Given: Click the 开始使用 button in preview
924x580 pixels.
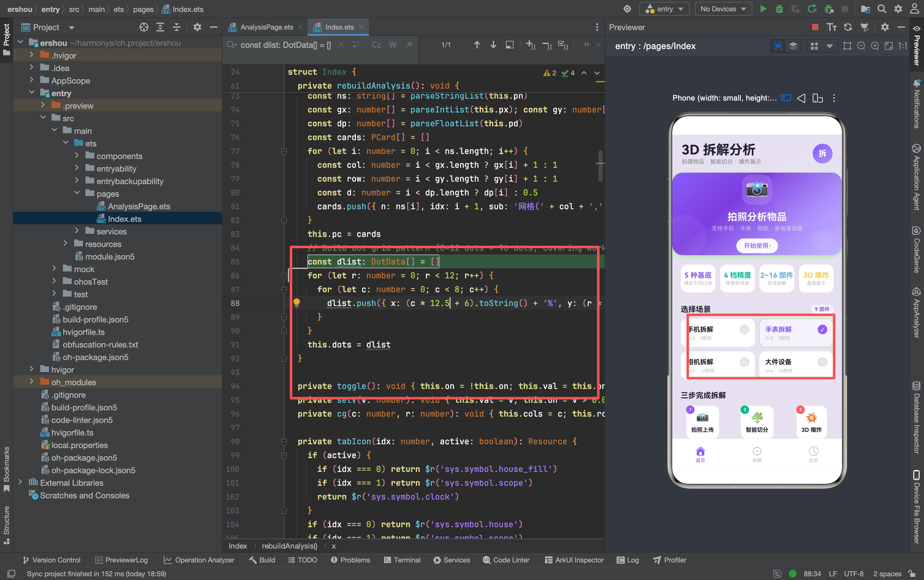Looking at the screenshot, I should point(757,245).
